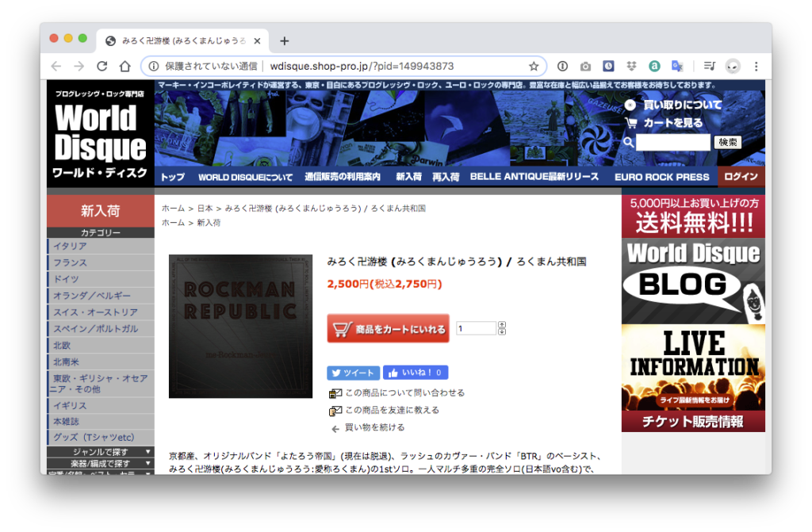812x532 pixels.
Task: Select イギリス category
Action: (x=101, y=406)
